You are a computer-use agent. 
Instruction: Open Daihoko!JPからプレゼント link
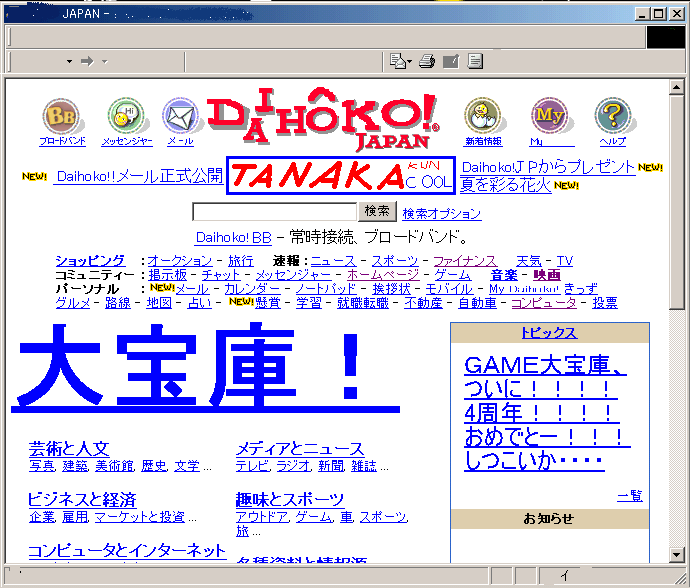pyautogui.click(x=548, y=167)
